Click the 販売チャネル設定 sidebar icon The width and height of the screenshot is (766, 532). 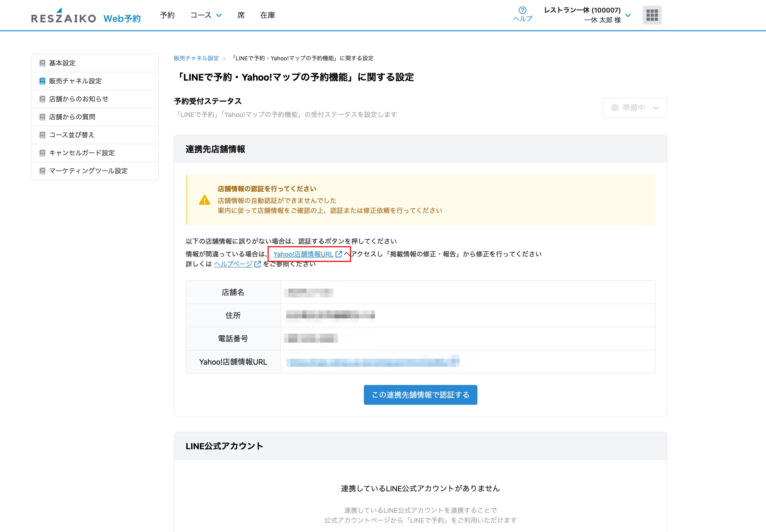[42, 81]
